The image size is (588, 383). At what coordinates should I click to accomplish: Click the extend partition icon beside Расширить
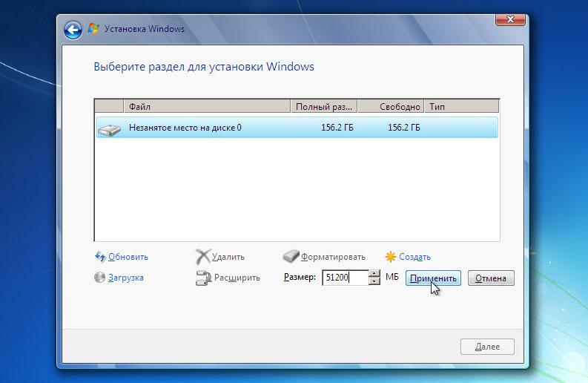204,278
